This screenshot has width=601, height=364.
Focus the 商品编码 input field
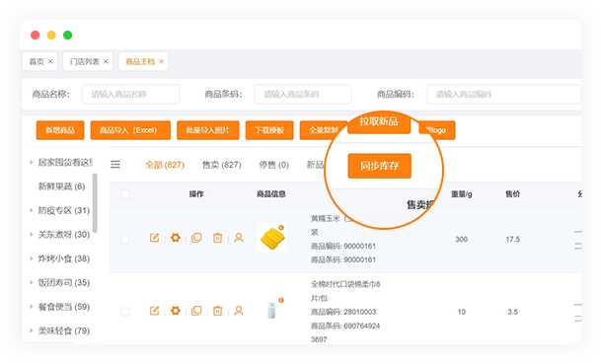[x=504, y=95]
